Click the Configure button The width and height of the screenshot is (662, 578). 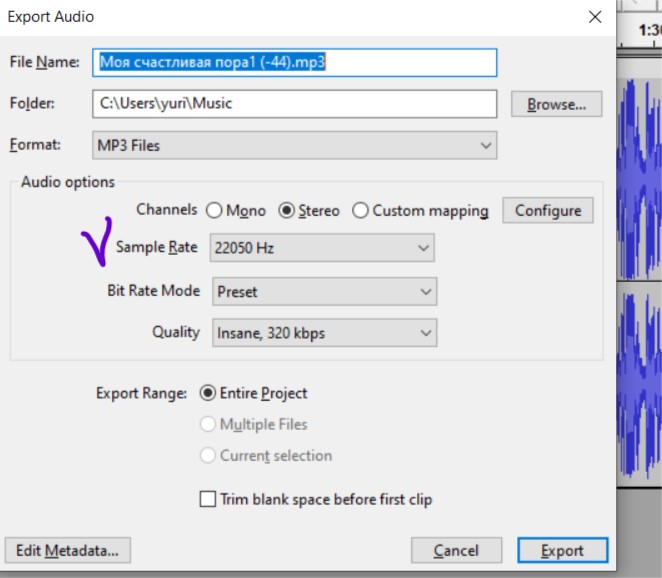click(x=547, y=210)
